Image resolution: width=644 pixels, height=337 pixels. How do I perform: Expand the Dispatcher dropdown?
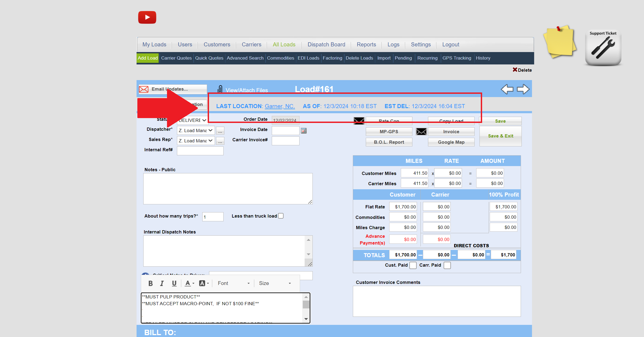tap(196, 130)
